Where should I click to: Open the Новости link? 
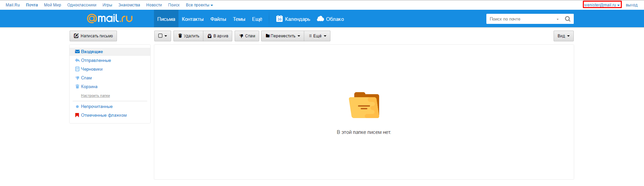tap(154, 5)
